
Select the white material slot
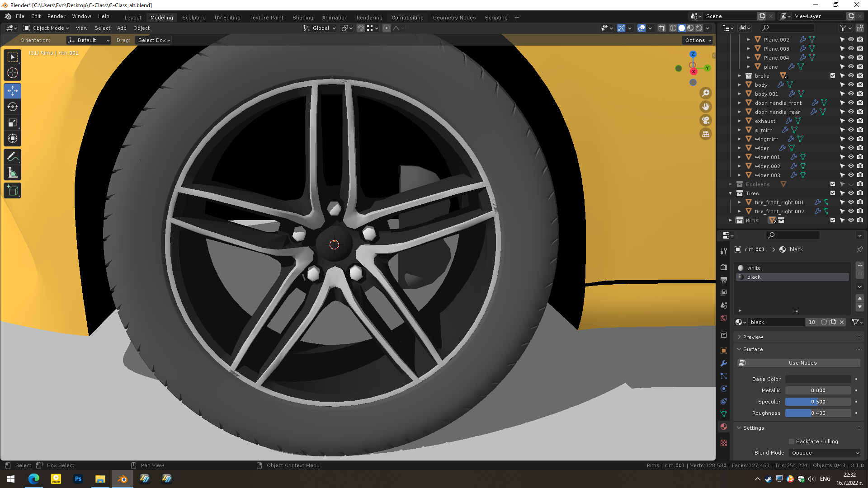[754, 268]
